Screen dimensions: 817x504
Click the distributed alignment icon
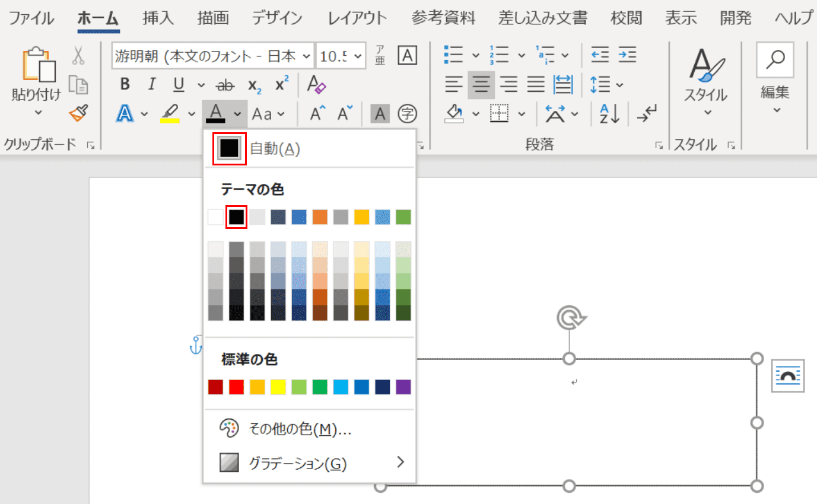click(x=563, y=85)
